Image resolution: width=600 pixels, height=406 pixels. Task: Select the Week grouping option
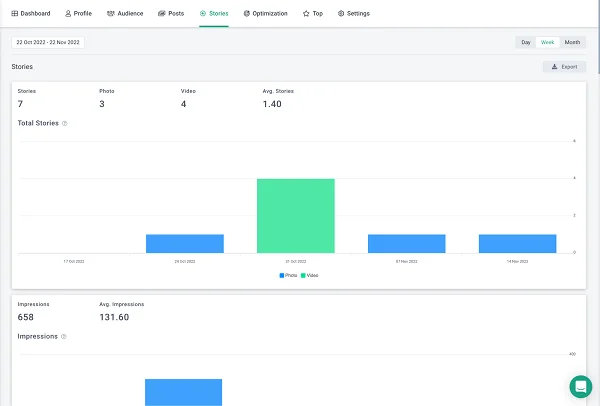point(547,43)
